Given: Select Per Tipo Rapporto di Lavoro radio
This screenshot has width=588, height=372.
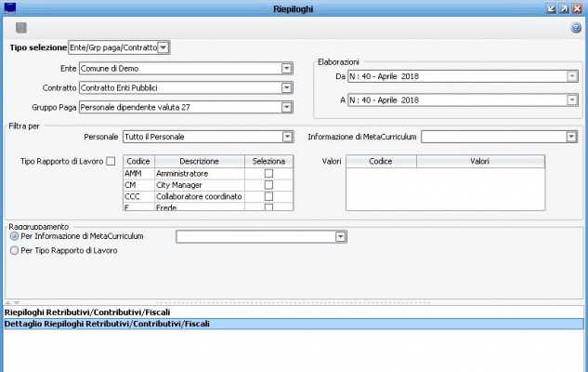Looking at the screenshot, I should click(x=14, y=250).
